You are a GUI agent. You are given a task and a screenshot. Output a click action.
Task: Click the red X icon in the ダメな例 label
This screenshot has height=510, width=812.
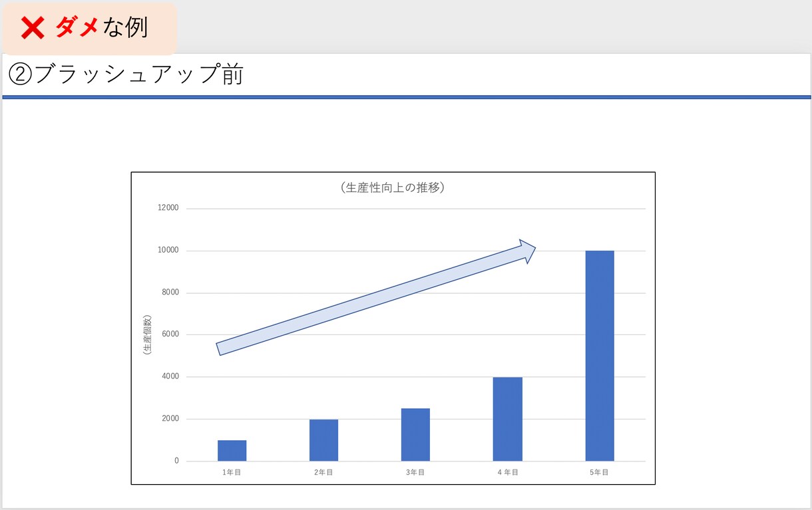(x=33, y=28)
